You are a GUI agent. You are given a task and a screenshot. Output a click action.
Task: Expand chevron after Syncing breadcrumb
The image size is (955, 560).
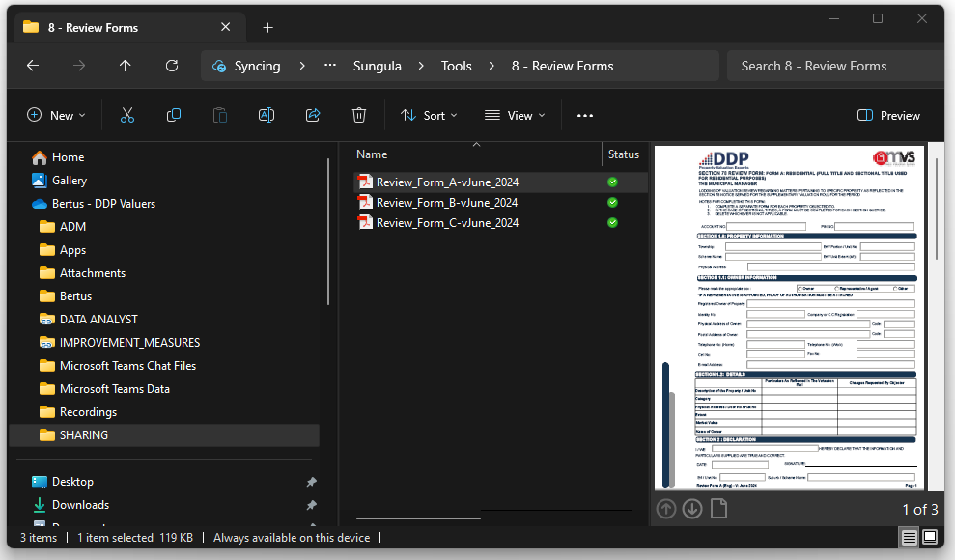click(x=302, y=66)
